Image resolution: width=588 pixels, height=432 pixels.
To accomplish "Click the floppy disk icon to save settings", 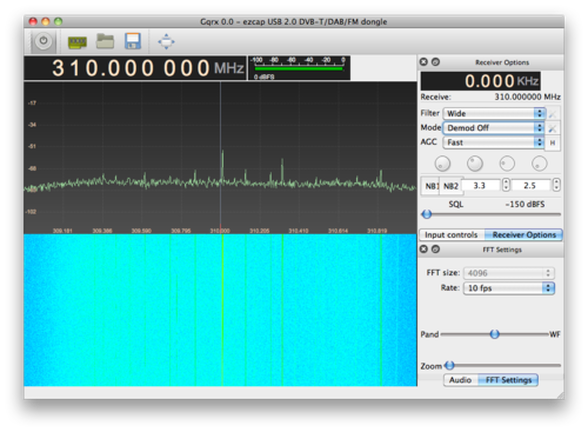I will (133, 41).
